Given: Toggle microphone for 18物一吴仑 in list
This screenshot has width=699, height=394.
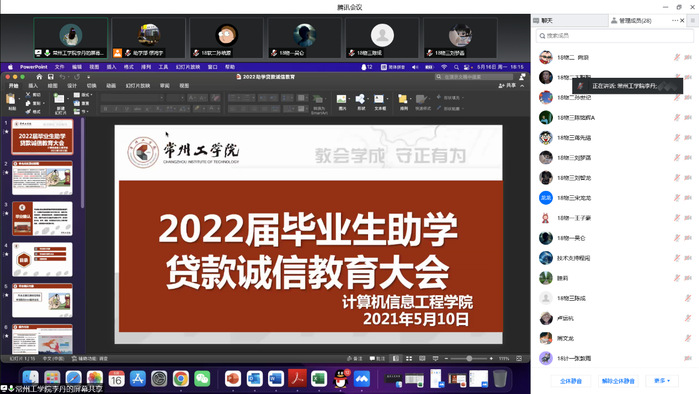Looking at the screenshot, I should pos(676,238).
